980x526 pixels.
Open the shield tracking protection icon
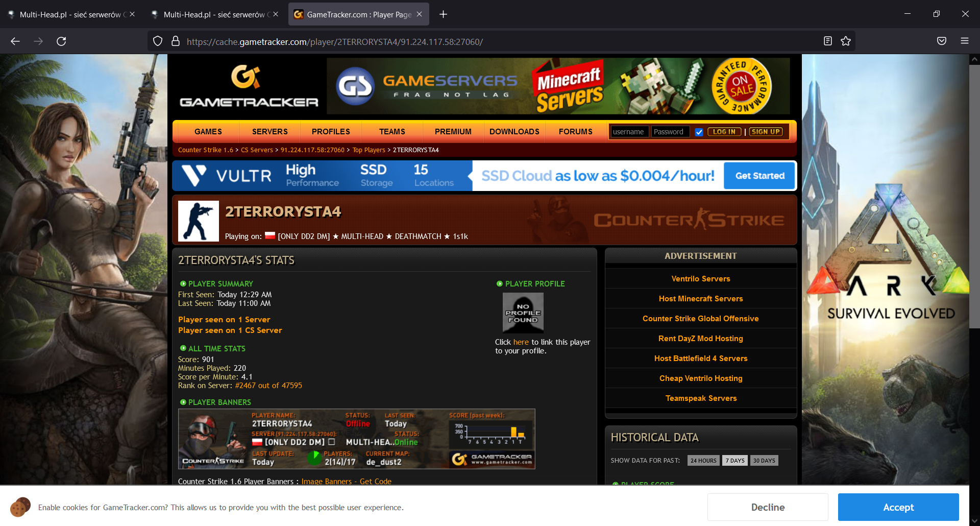[158, 41]
